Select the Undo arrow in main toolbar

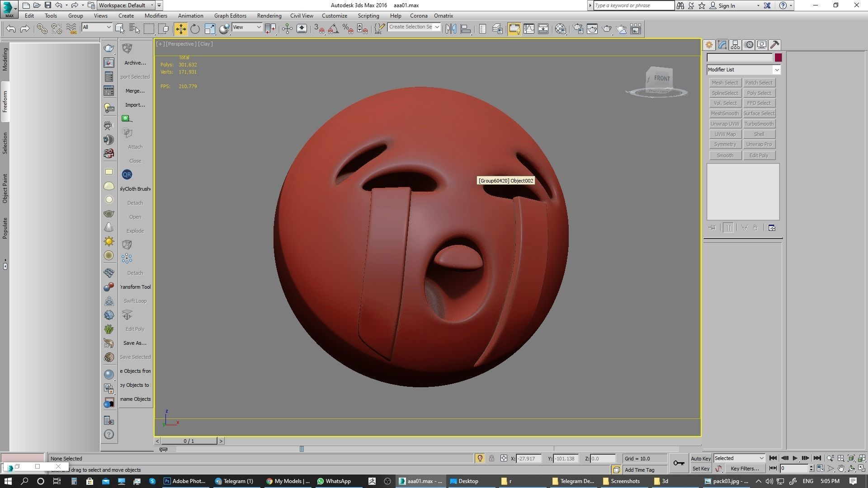(11, 29)
